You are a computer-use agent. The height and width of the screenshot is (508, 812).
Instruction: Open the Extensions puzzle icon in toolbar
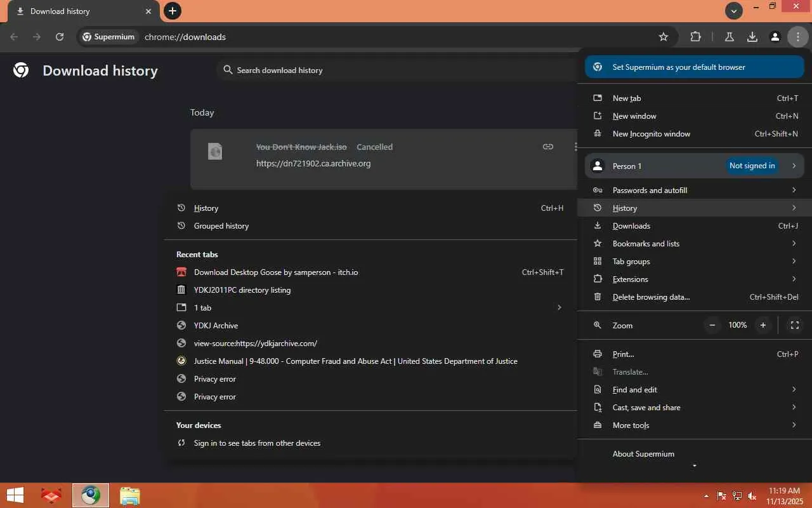point(696,37)
